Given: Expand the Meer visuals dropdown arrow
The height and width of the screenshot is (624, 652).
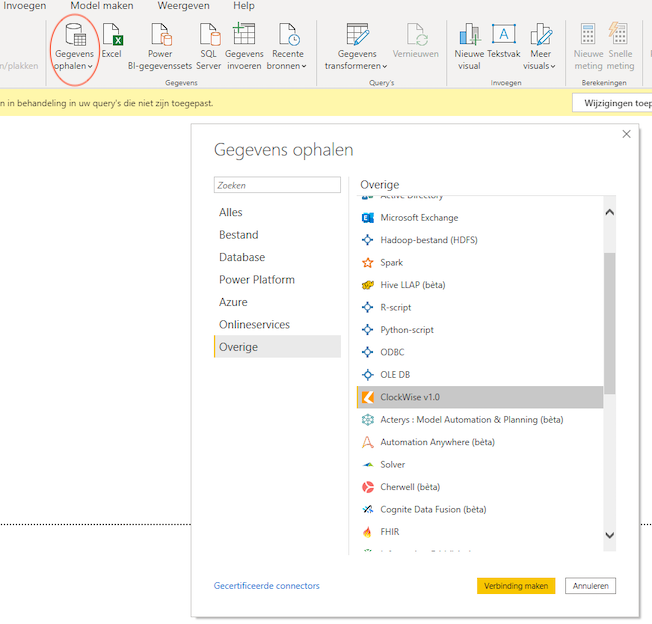Looking at the screenshot, I should [x=553, y=67].
